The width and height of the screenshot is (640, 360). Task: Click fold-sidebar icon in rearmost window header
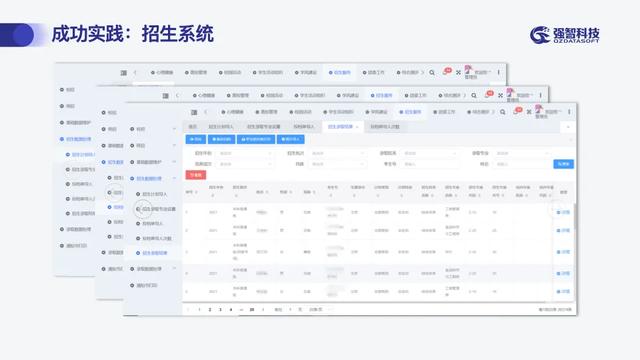coord(124,73)
